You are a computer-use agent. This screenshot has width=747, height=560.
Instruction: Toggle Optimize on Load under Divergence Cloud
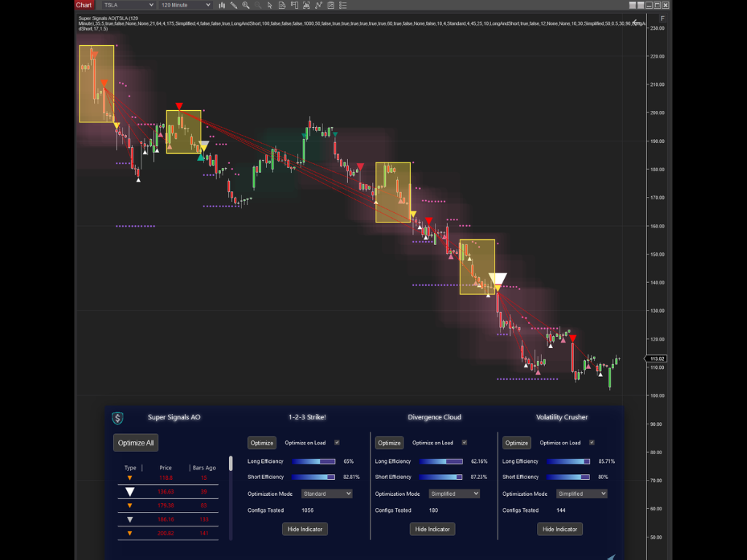pyautogui.click(x=465, y=443)
